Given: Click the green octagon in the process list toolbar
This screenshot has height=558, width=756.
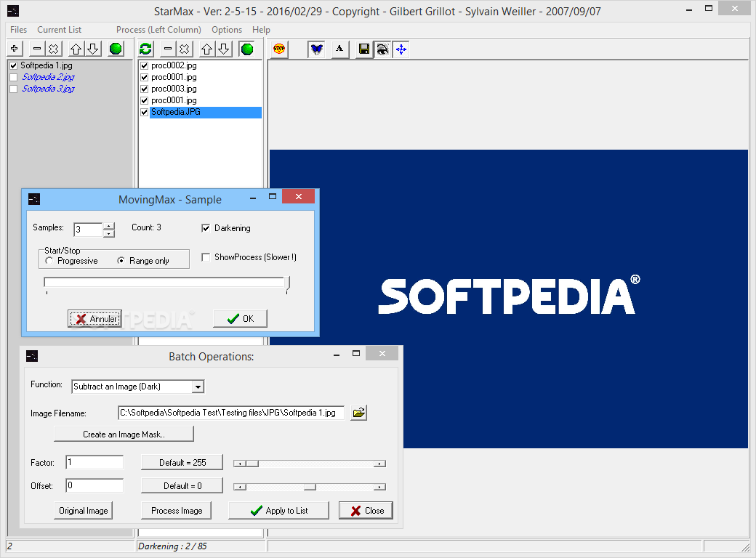Looking at the screenshot, I should click(247, 49).
